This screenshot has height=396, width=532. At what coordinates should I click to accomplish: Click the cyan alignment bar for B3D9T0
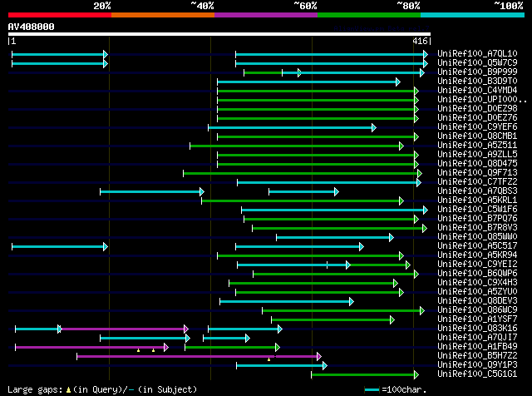click(x=308, y=82)
